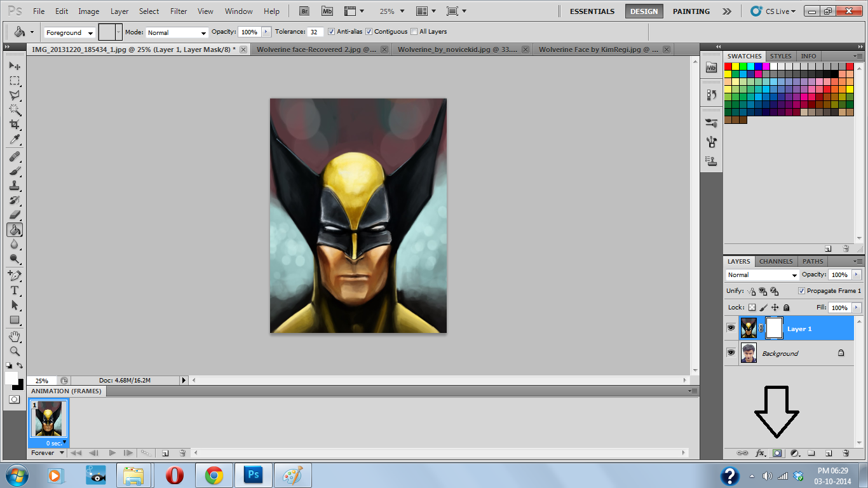Switch to the Channels tab
The image size is (868, 488).
coord(776,261)
